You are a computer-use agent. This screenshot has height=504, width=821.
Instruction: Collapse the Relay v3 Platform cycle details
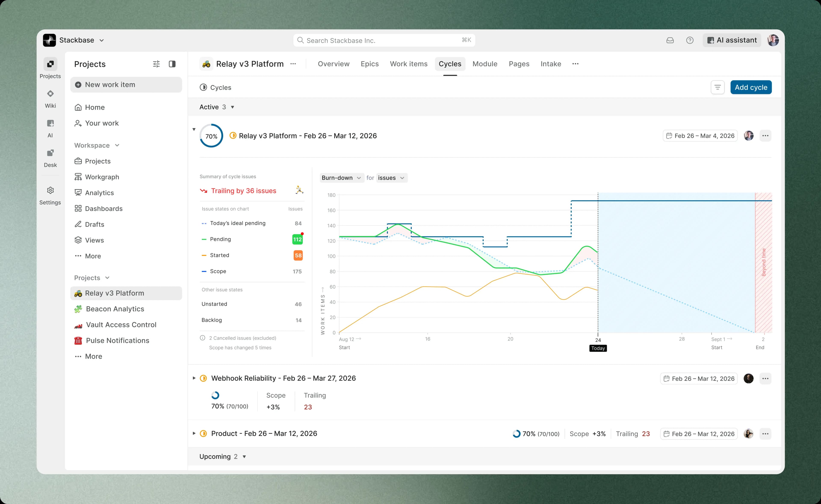[194, 129]
